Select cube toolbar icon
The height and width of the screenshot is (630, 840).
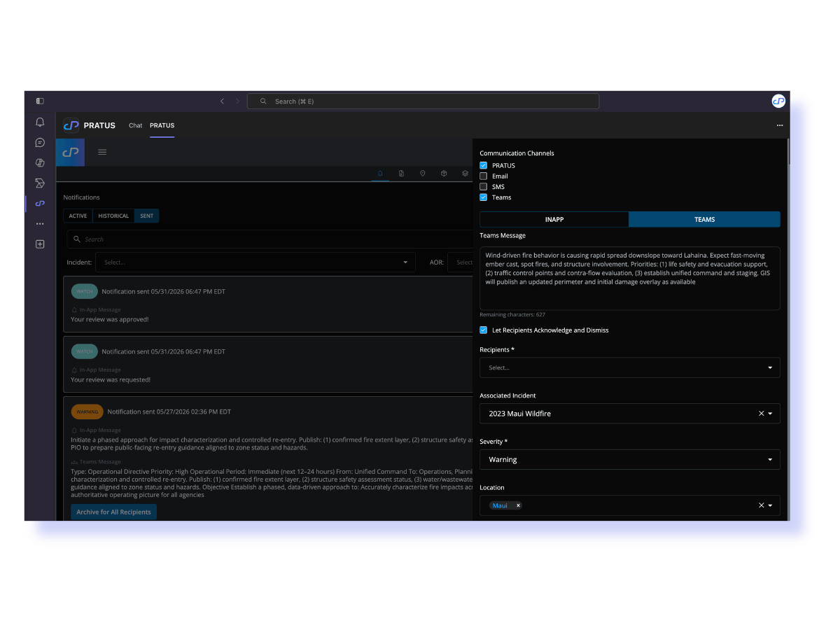[x=444, y=174]
